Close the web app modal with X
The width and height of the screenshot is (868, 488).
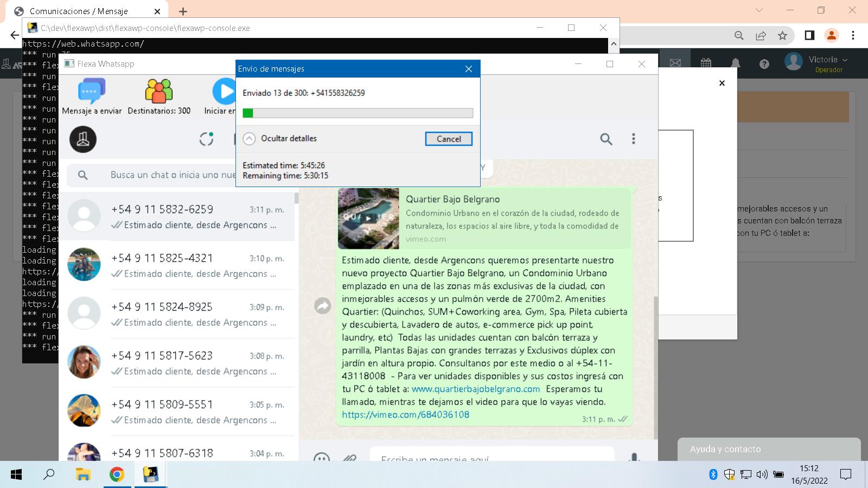(722, 83)
